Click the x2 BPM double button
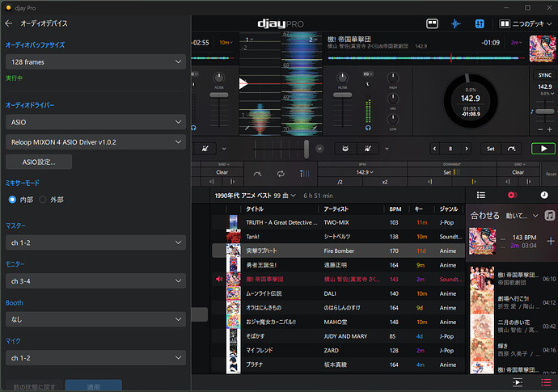This screenshot has height=392, width=558. (x=384, y=182)
